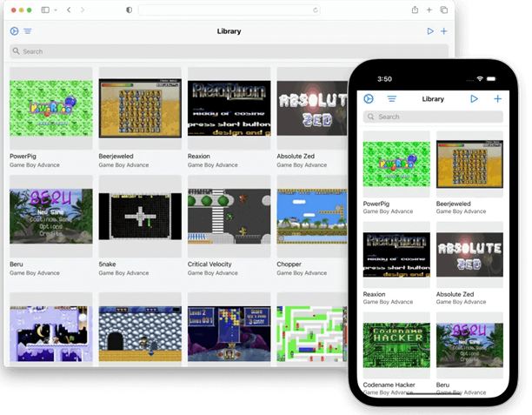Expand the sidebar dropdown chevron in the browser toolbar

click(56, 10)
